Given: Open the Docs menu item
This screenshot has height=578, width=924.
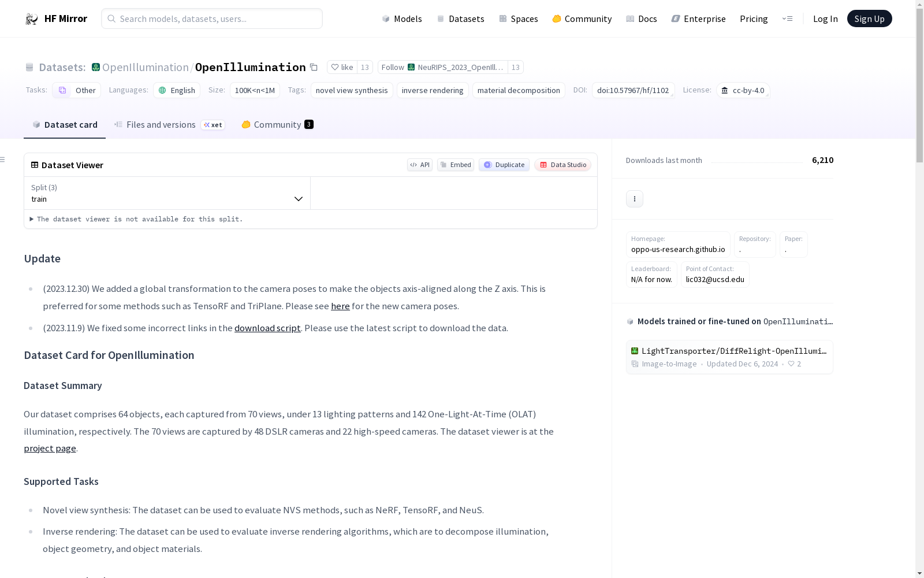Looking at the screenshot, I should pyautogui.click(x=642, y=18).
